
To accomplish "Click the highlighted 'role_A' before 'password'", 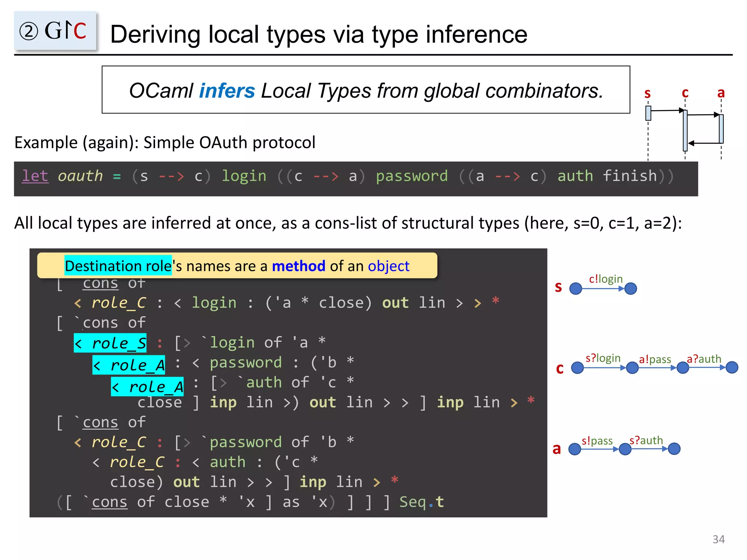I will (129, 365).
